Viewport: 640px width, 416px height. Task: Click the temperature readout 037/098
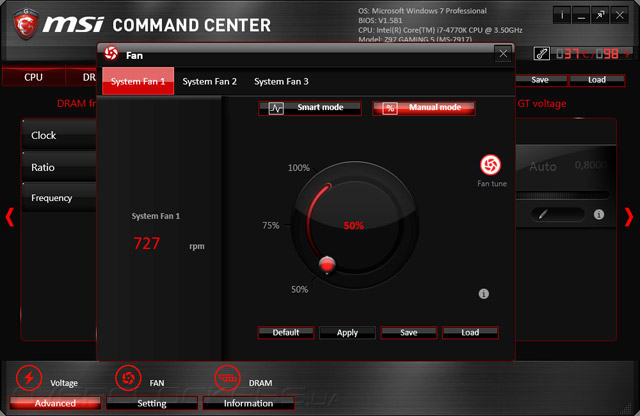[593, 53]
